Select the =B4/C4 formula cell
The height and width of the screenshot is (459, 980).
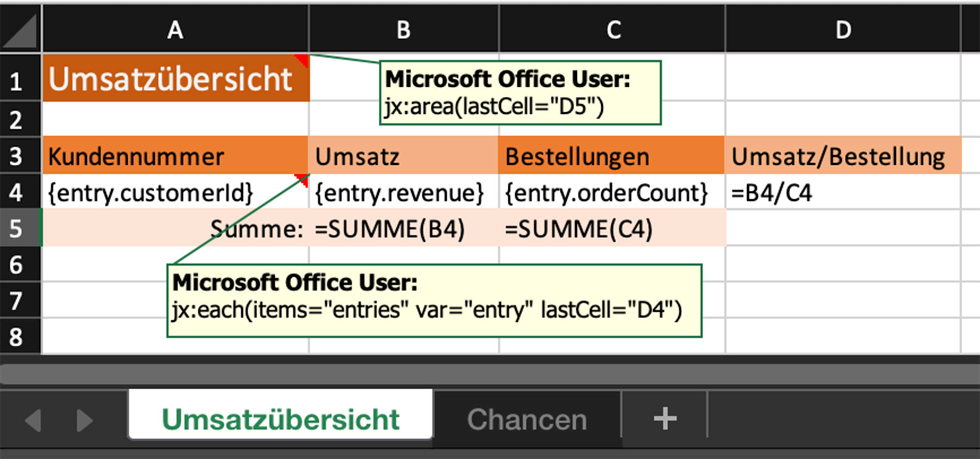click(x=771, y=192)
